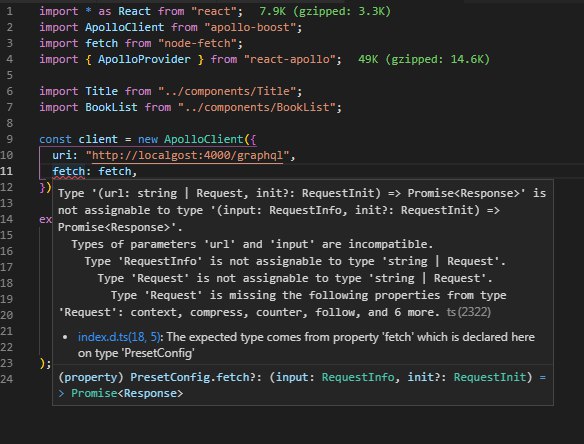The height and width of the screenshot is (444, 584).
Task: Click the PresetConfig.fetch signature in hover
Action: click(x=190, y=377)
